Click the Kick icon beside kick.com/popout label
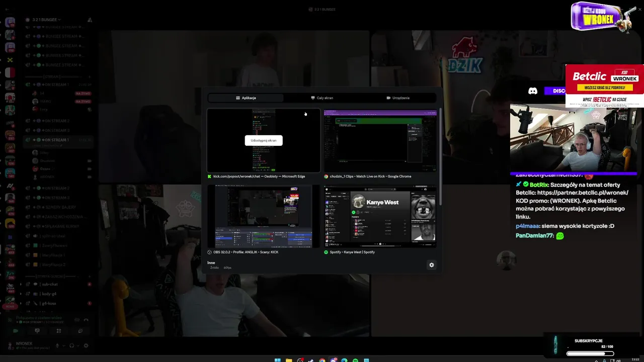 (x=210, y=176)
